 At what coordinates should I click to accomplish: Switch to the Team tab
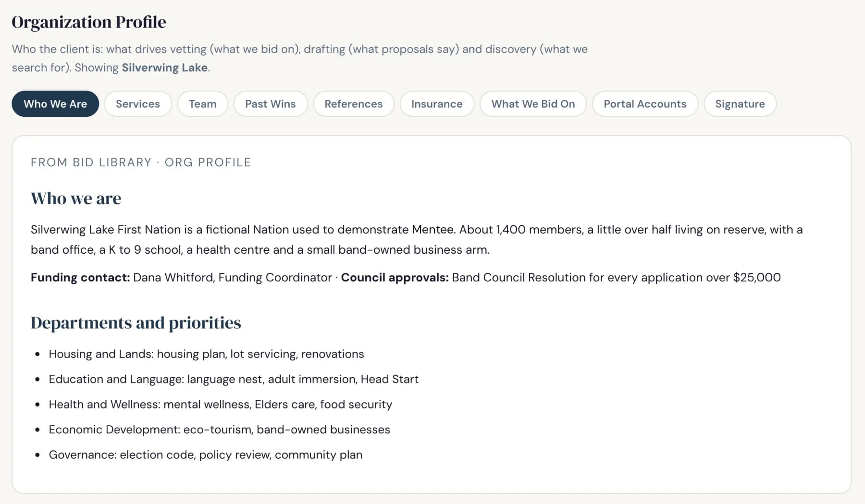[202, 104]
